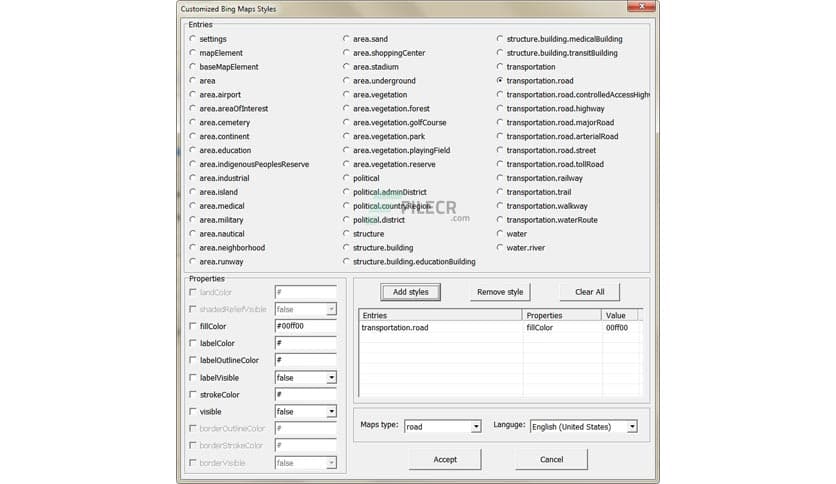Confirm with the Accept button
836x484 pixels.
point(445,459)
